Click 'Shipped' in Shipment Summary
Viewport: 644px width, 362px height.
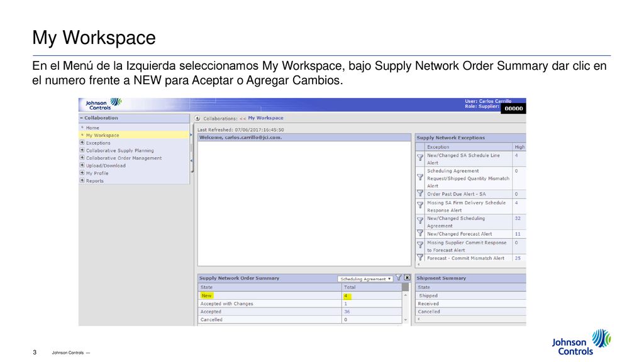point(428,295)
